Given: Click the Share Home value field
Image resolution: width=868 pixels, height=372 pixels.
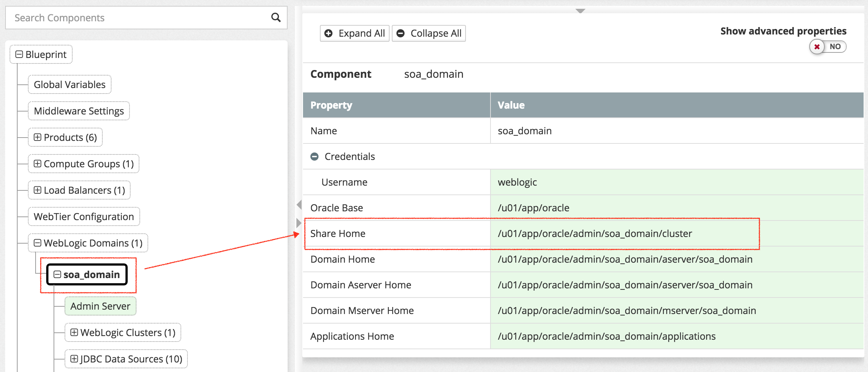Looking at the screenshot, I should click(594, 234).
